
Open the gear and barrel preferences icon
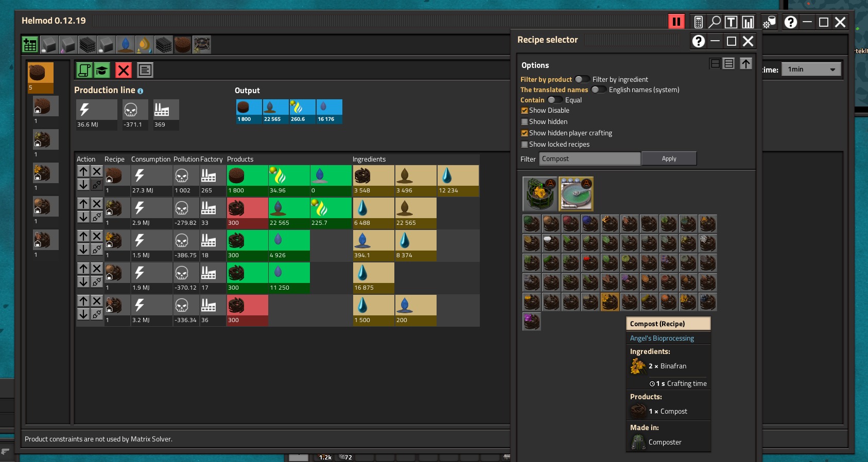tap(769, 22)
